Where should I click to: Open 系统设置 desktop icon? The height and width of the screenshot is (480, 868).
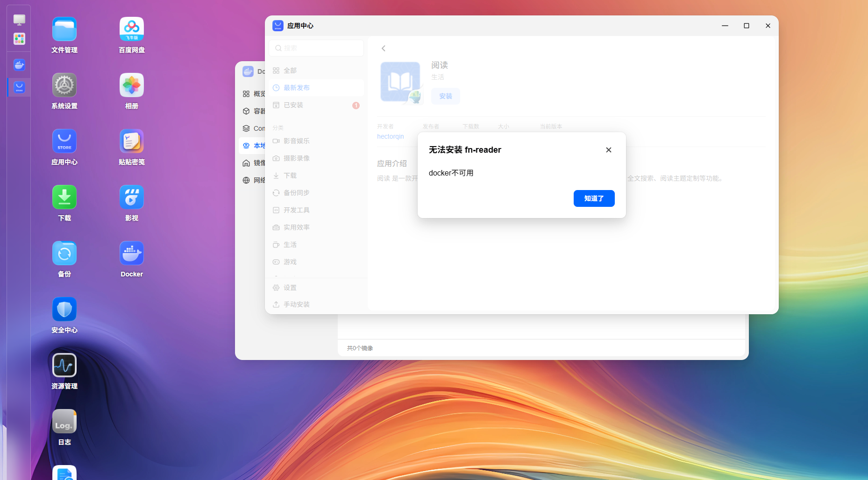pyautogui.click(x=64, y=85)
